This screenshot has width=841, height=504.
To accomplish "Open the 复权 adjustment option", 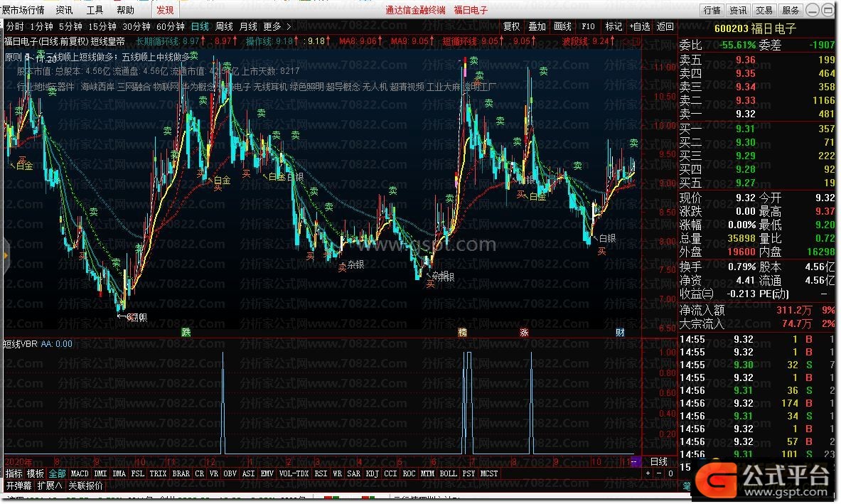I will click(511, 26).
